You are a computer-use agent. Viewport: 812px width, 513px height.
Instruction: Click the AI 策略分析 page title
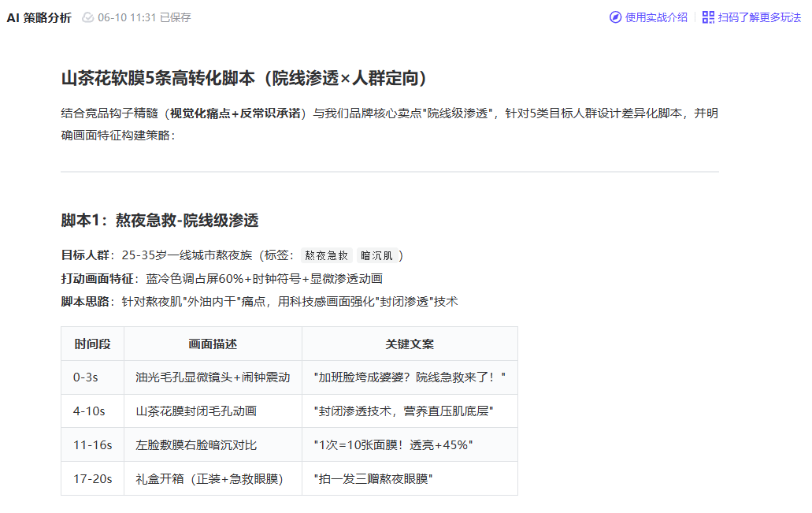coord(39,17)
